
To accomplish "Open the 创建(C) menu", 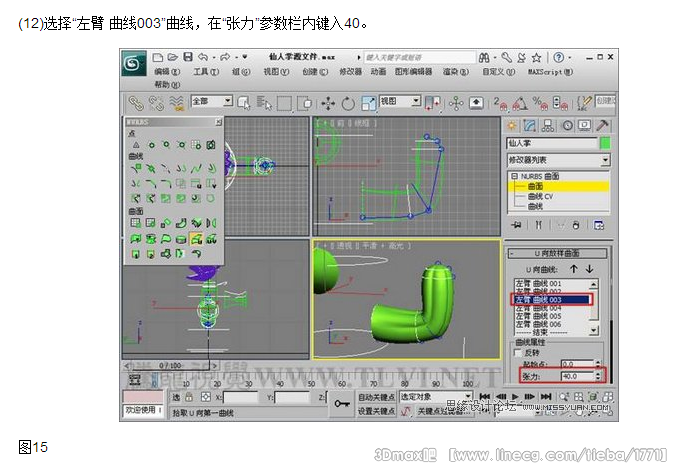I will pyautogui.click(x=315, y=71).
